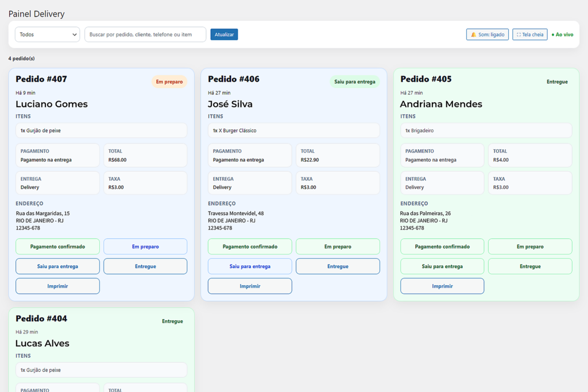Print Pedido #406 using Imprimir
Image resolution: width=588 pixels, height=392 pixels.
tap(250, 286)
